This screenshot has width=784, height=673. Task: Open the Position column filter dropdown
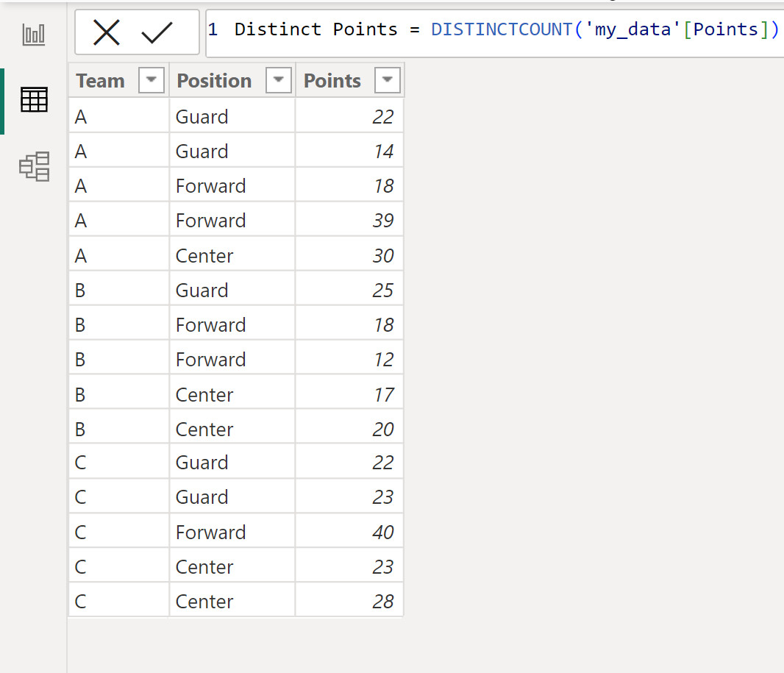[x=278, y=79]
